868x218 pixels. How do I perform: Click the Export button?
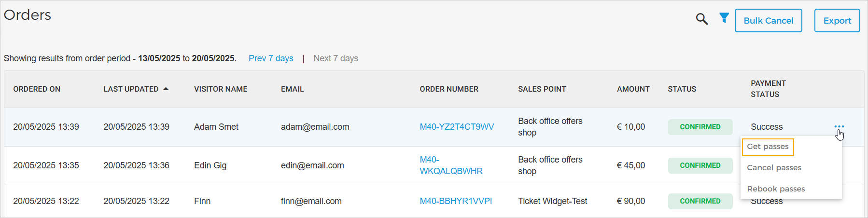(x=837, y=21)
